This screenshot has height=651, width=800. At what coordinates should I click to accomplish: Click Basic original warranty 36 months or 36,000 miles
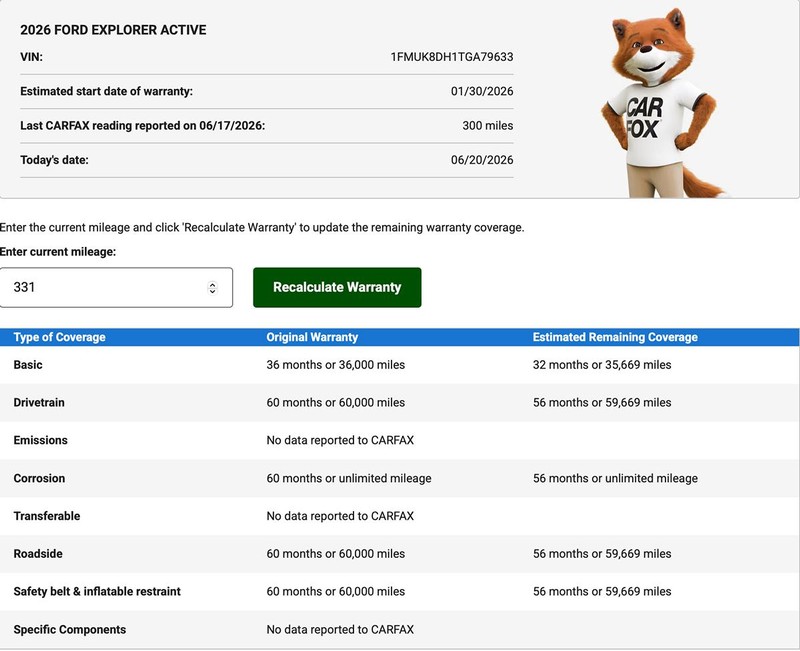pyautogui.click(x=335, y=365)
